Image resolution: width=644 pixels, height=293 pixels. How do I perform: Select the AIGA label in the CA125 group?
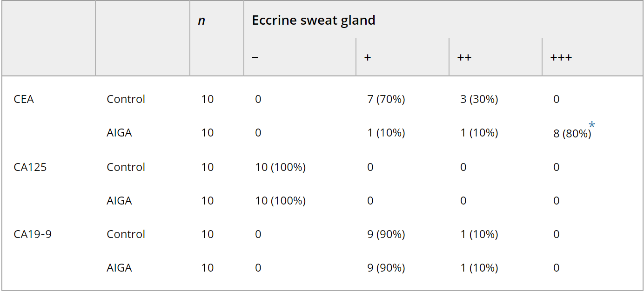[119, 201]
